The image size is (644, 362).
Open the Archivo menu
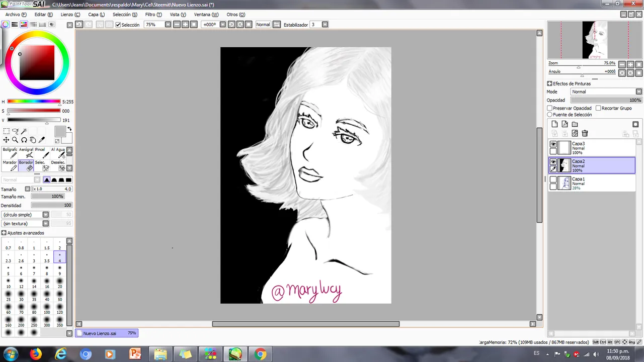pos(16,15)
